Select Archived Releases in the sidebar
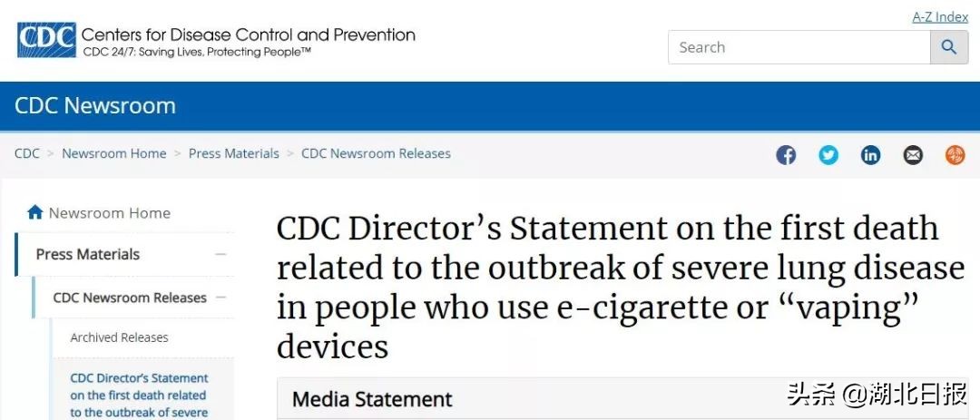 pos(120,337)
